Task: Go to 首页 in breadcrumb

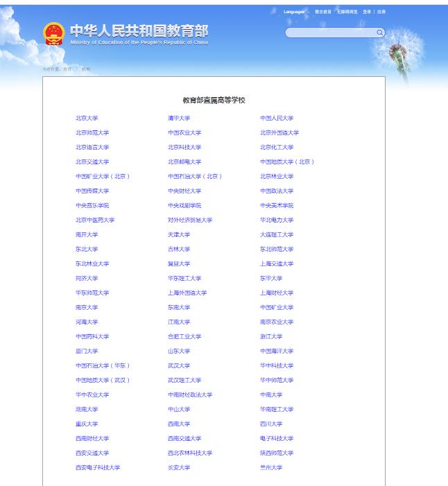Action: pyautogui.click(x=67, y=69)
